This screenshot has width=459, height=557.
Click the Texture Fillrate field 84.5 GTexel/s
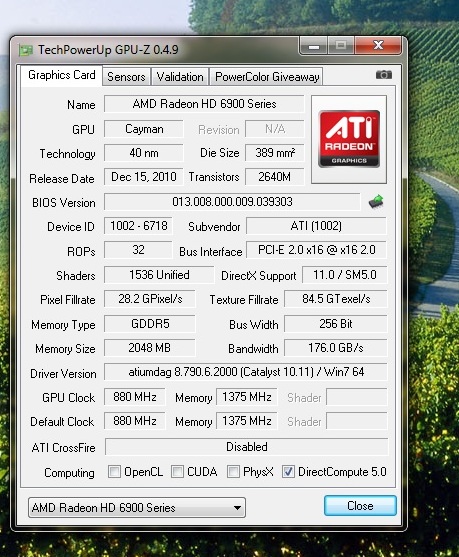coord(336,299)
